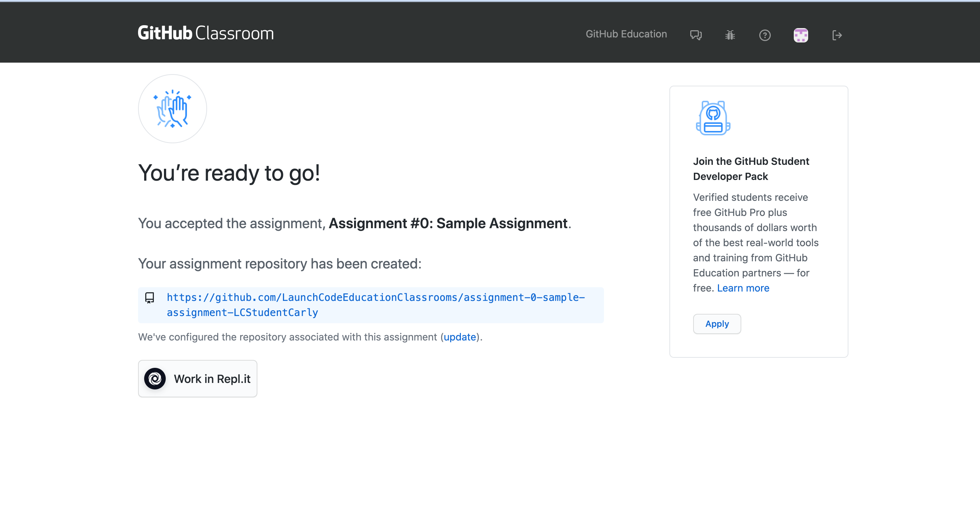
Task: Click the user avatar in header
Action: 801,35
